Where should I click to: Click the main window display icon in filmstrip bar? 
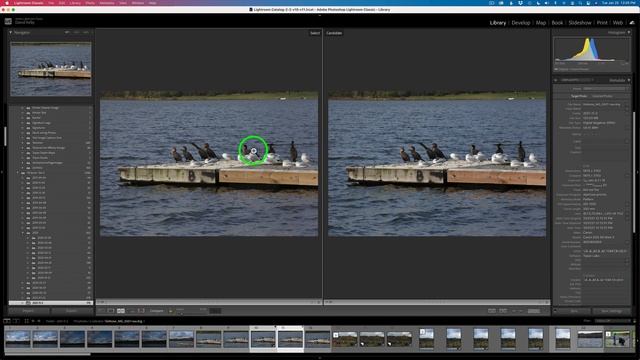[x=7, y=321]
